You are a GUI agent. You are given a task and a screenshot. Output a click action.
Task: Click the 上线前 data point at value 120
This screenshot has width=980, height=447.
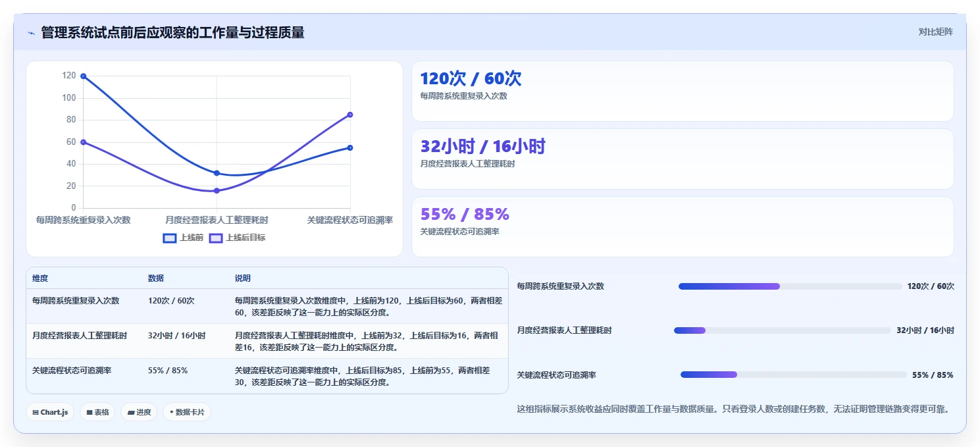pyautogui.click(x=84, y=76)
